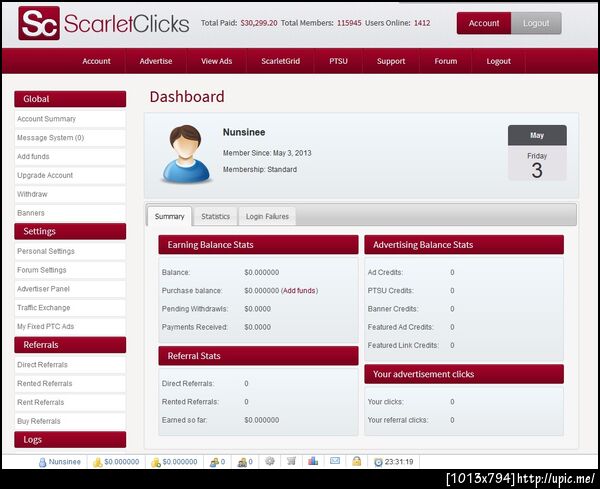This screenshot has width=600, height=489.
Task: Click the Earning Balance Stats header
Action: (258, 244)
